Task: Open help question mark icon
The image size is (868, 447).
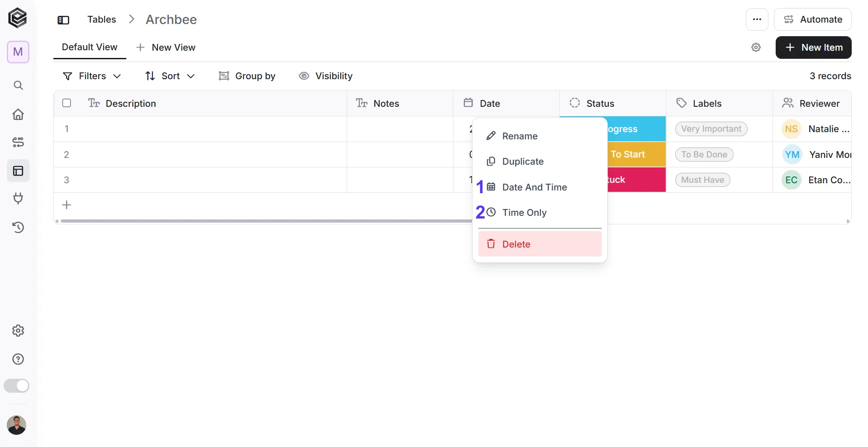Action: (x=18, y=359)
